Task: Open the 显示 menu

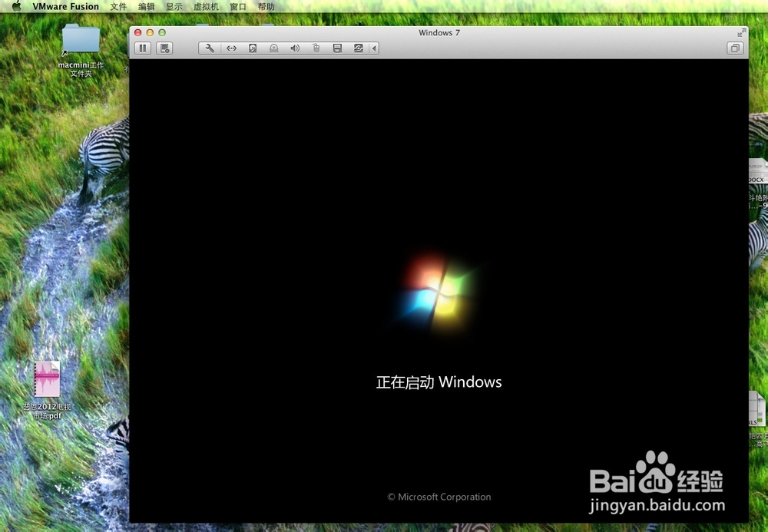Action: [x=174, y=6]
